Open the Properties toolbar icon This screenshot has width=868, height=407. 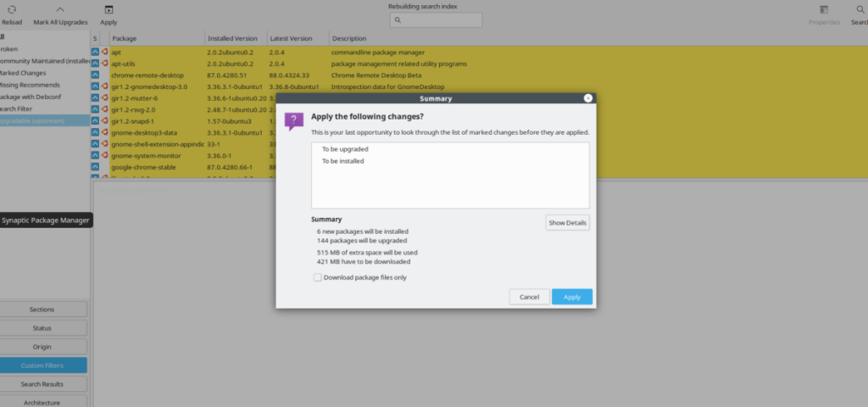coord(823,9)
